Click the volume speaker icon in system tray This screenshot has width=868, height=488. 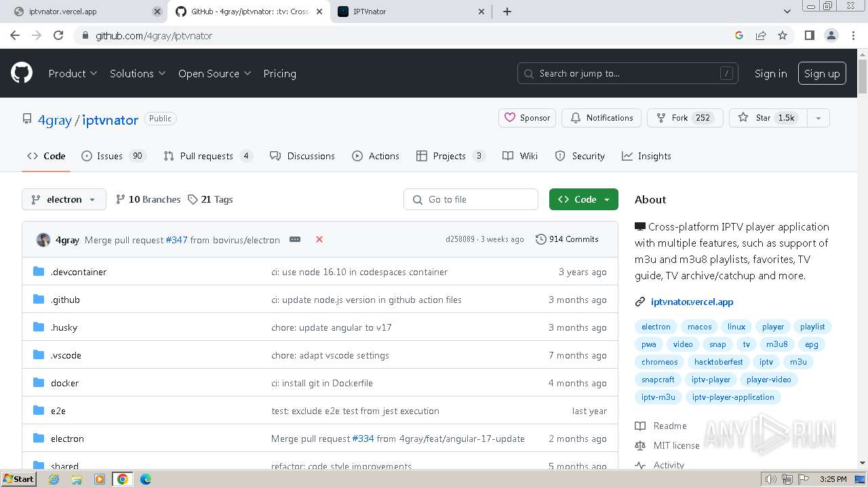pyautogui.click(x=770, y=479)
